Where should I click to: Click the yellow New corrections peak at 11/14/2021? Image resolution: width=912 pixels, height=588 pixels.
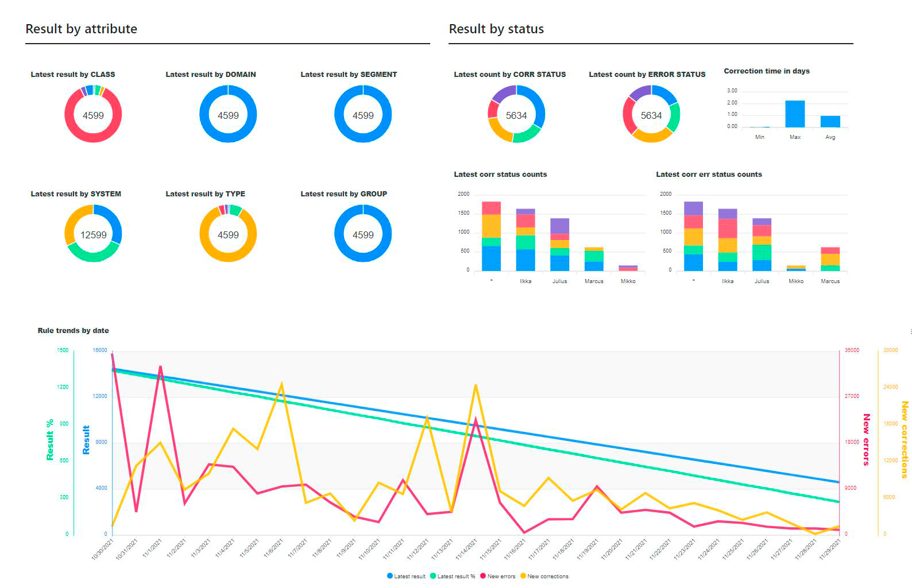coord(476,385)
